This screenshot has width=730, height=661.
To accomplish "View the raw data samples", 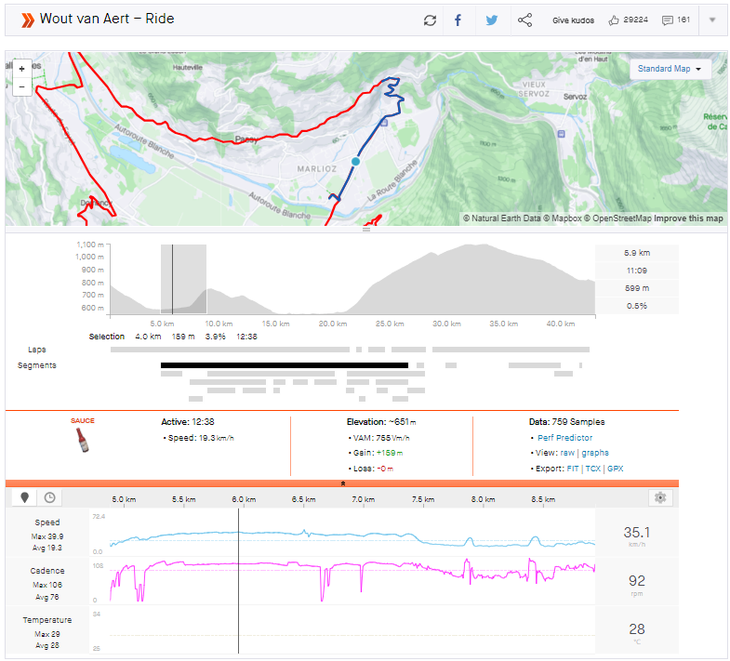I will (565, 453).
